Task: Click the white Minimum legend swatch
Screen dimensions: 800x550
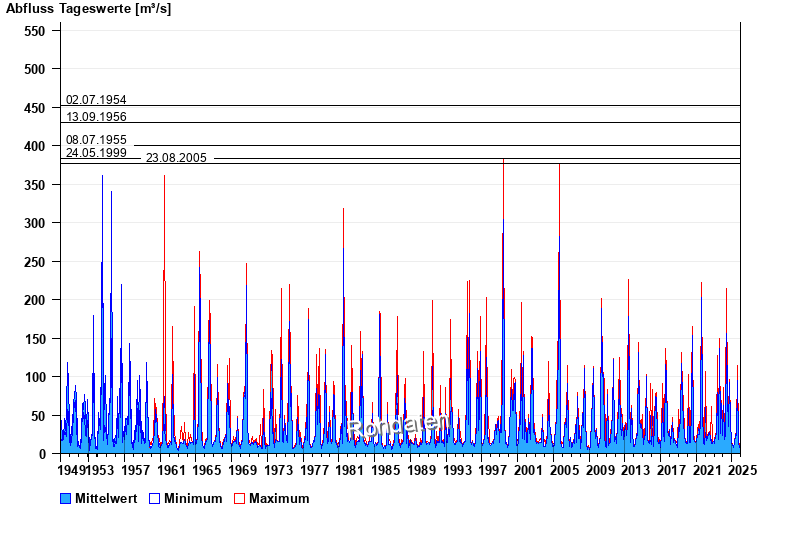Action: pos(155,498)
